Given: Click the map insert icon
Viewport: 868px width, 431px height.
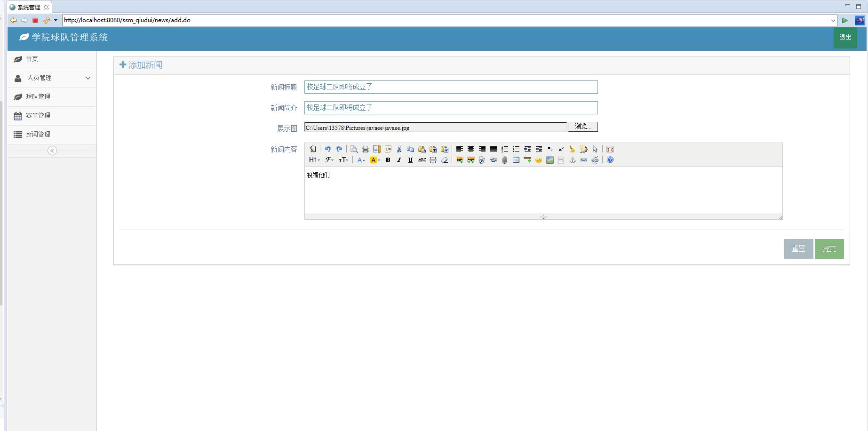Looking at the screenshot, I should click(550, 160).
